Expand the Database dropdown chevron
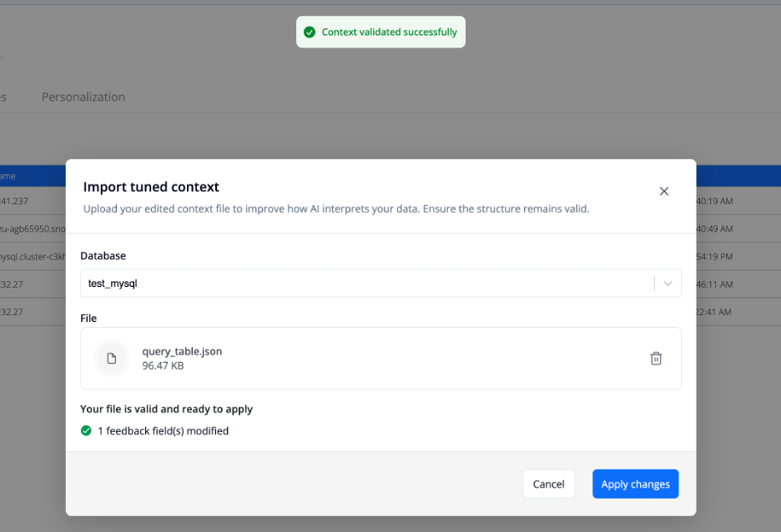 668,284
